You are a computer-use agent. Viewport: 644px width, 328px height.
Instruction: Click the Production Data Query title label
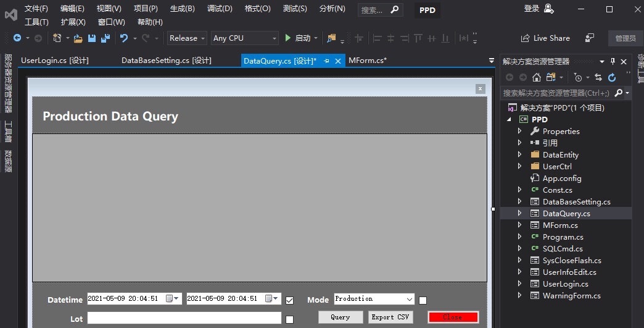pos(110,116)
